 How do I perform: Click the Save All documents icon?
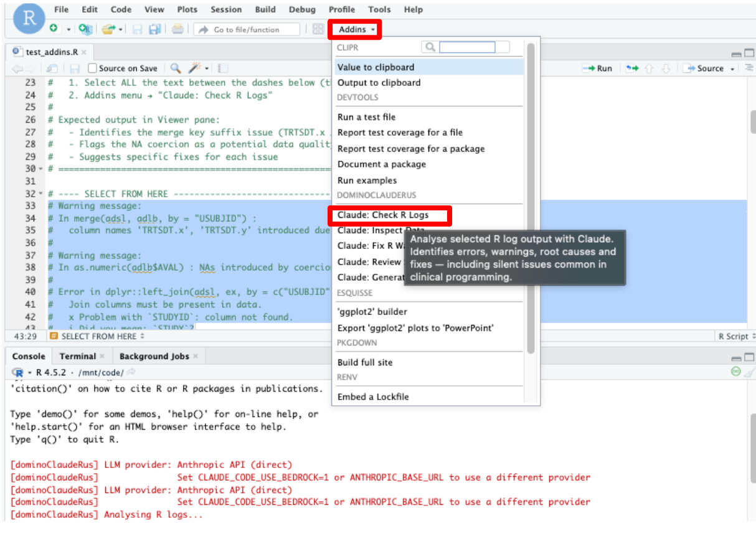[x=154, y=29]
